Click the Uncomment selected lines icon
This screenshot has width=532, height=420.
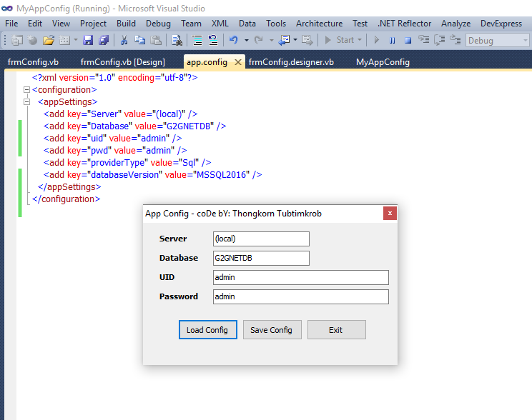coord(213,40)
